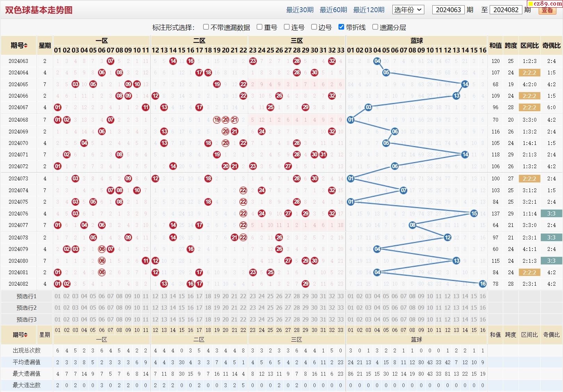Screen dimensions: 563x392
Task: Click blue ball 08 in row 2024077
Action: click(x=412, y=225)
